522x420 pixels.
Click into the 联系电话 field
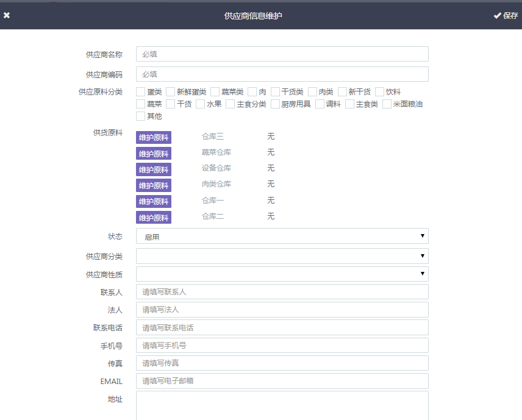tap(282, 328)
